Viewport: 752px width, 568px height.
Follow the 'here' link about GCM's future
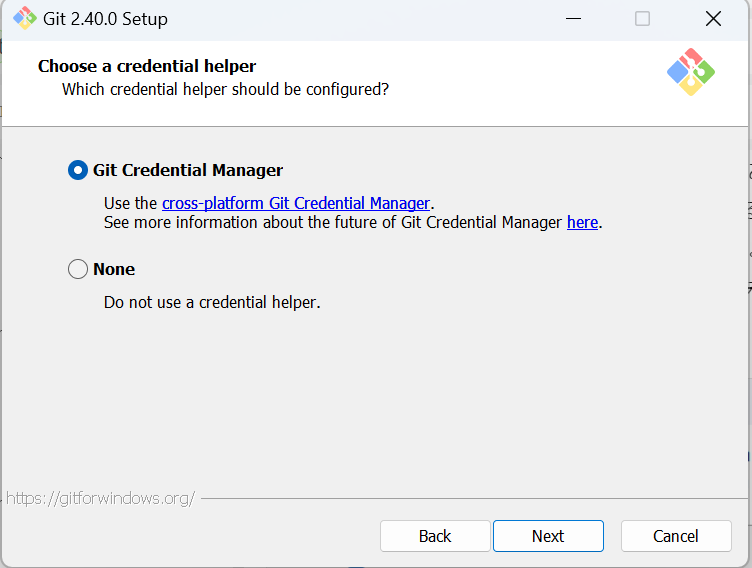(x=582, y=222)
